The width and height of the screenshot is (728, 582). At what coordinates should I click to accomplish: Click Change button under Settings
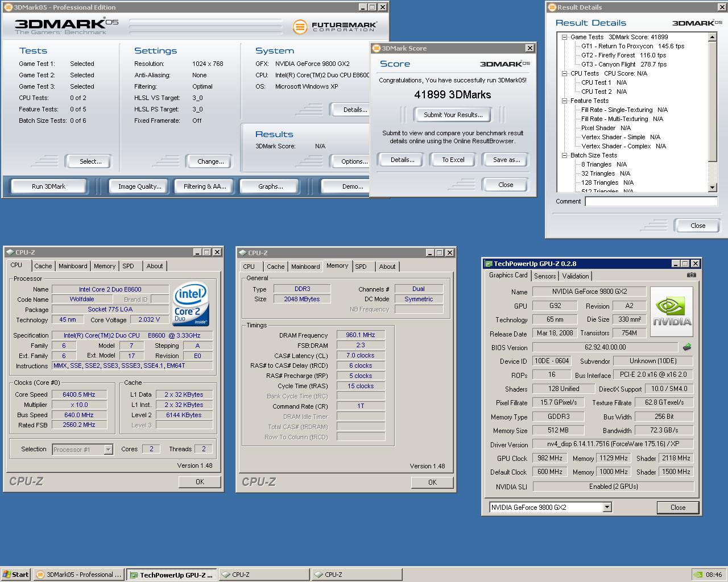point(210,161)
